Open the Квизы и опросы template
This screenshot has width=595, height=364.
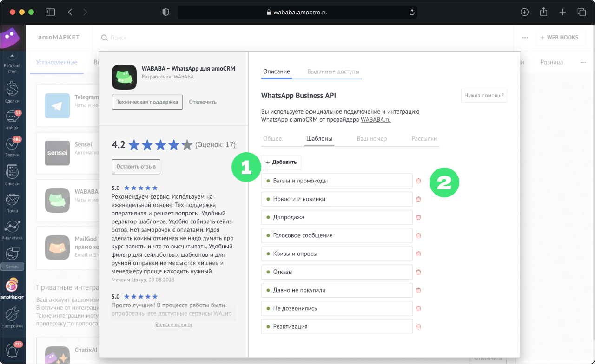[337, 254]
